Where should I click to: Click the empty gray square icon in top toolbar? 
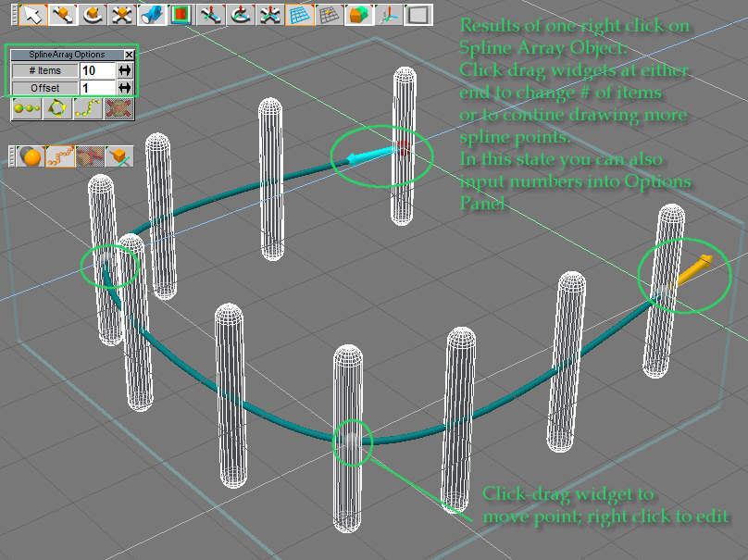pyautogui.click(x=418, y=14)
